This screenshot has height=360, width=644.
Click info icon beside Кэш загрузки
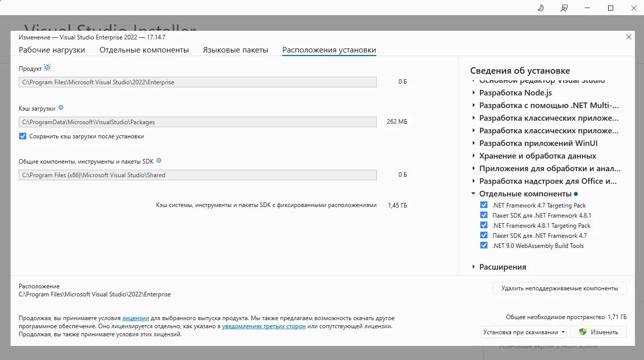(61, 107)
